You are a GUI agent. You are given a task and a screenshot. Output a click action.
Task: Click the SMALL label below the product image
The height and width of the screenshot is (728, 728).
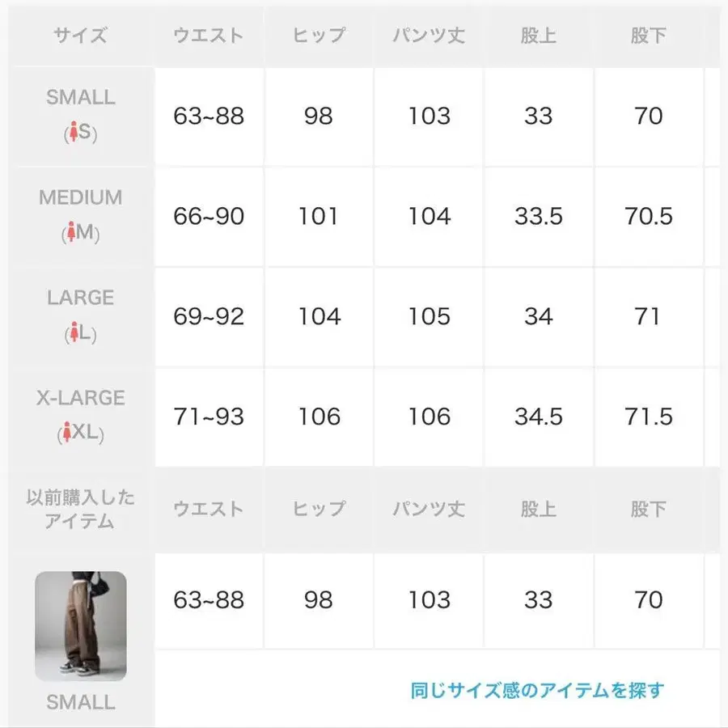point(78,703)
